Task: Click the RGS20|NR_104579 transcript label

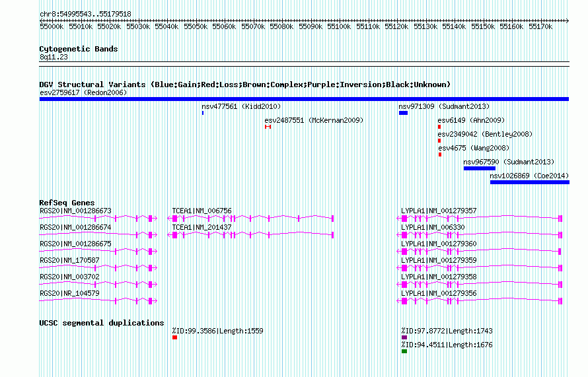Action: (69, 293)
